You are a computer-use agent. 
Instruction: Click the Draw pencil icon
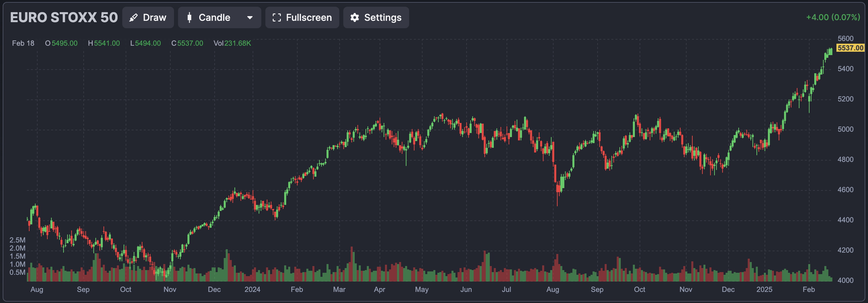(x=133, y=17)
